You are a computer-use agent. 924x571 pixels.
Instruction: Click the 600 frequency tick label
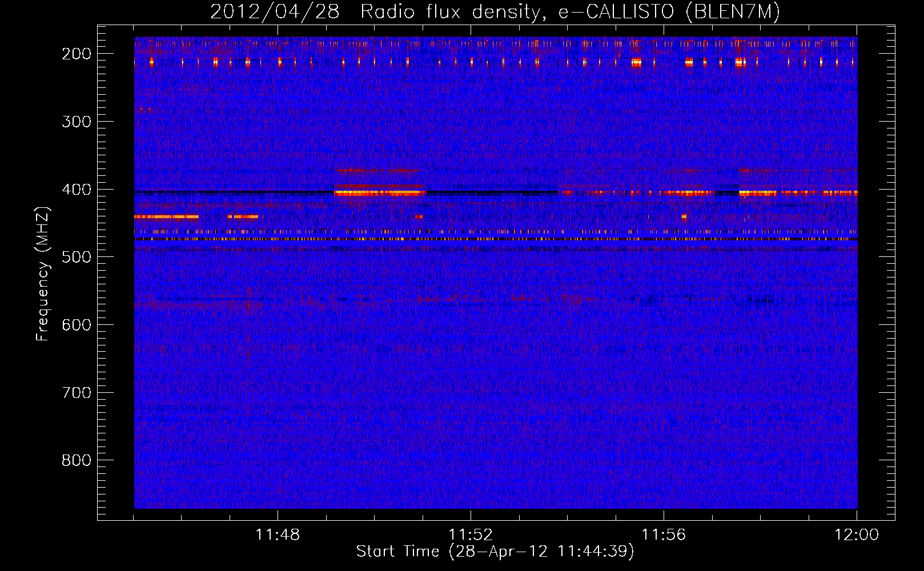(77, 325)
